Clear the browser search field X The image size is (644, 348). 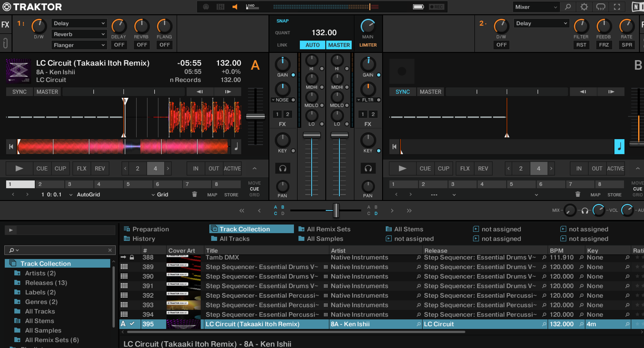coord(110,250)
